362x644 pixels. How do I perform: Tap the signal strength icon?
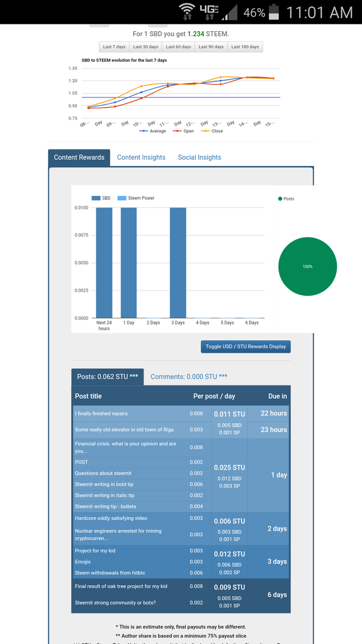pyautogui.click(x=230, y=12)
